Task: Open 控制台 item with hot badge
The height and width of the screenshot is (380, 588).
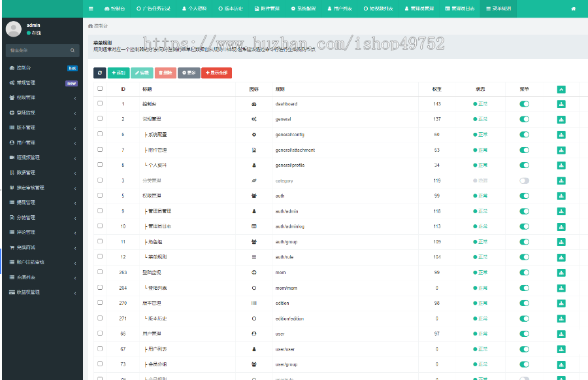Action: (x=42, y=68)
